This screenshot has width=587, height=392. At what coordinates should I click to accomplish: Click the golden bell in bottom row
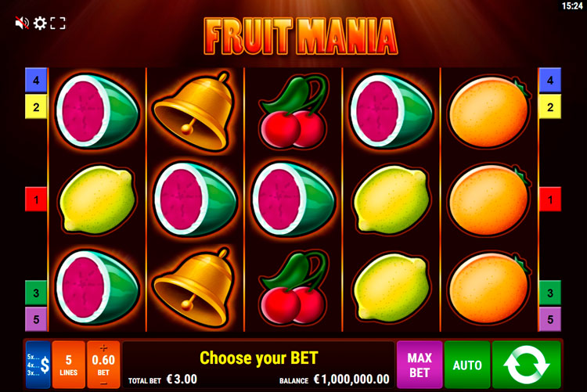tap(194, 287)
